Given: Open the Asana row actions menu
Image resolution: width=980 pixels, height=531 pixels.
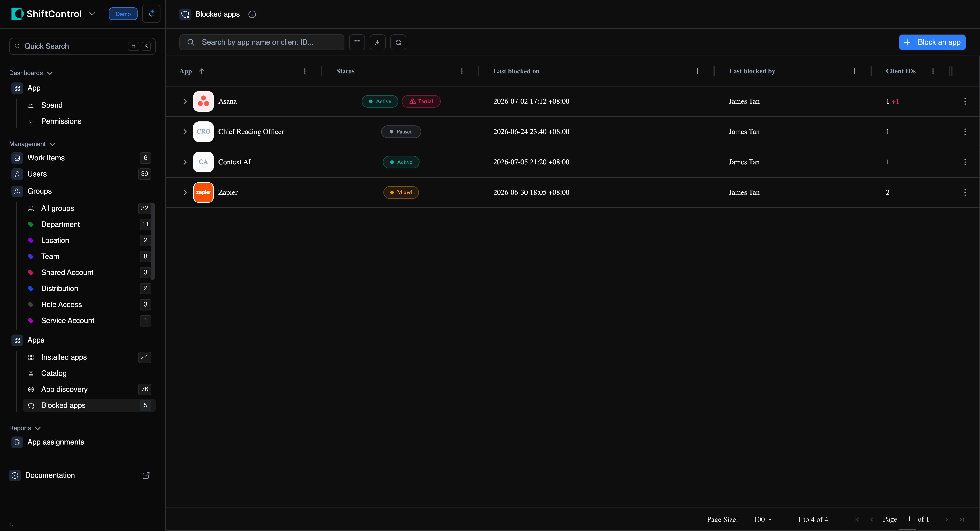Looking at the screenshot, I should (x=965, y=101).
